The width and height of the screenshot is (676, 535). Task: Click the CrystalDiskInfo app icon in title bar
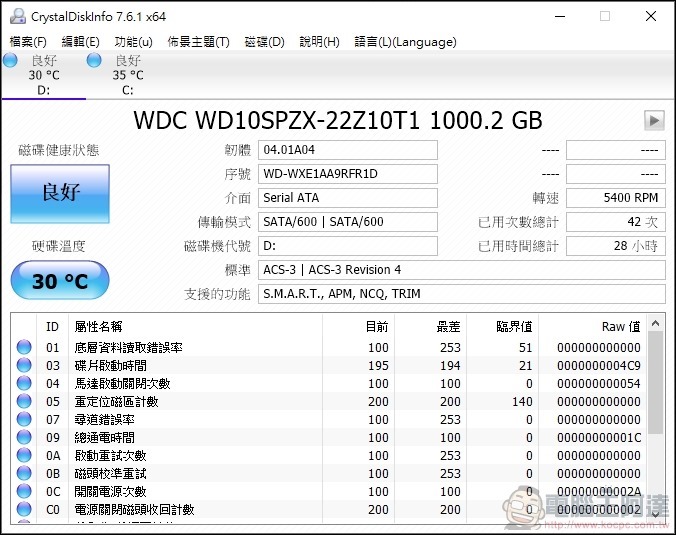pyautogui.click(x=18, y=16)
